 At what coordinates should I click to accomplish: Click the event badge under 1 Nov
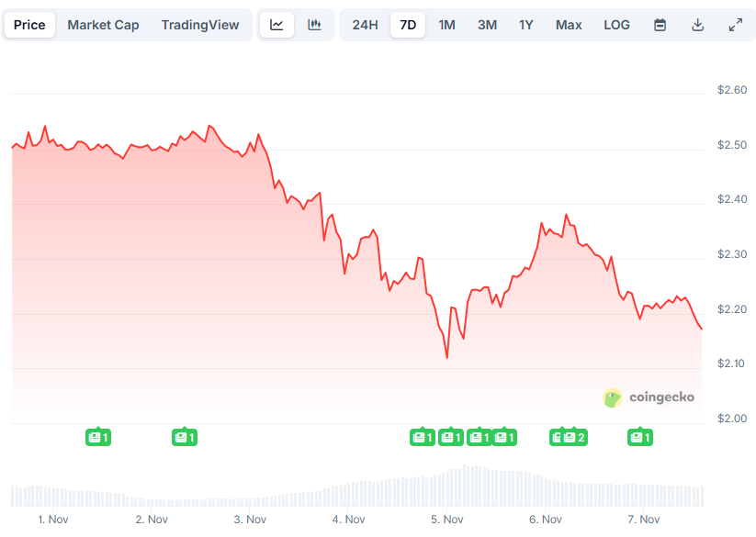[x=98, y=438]
